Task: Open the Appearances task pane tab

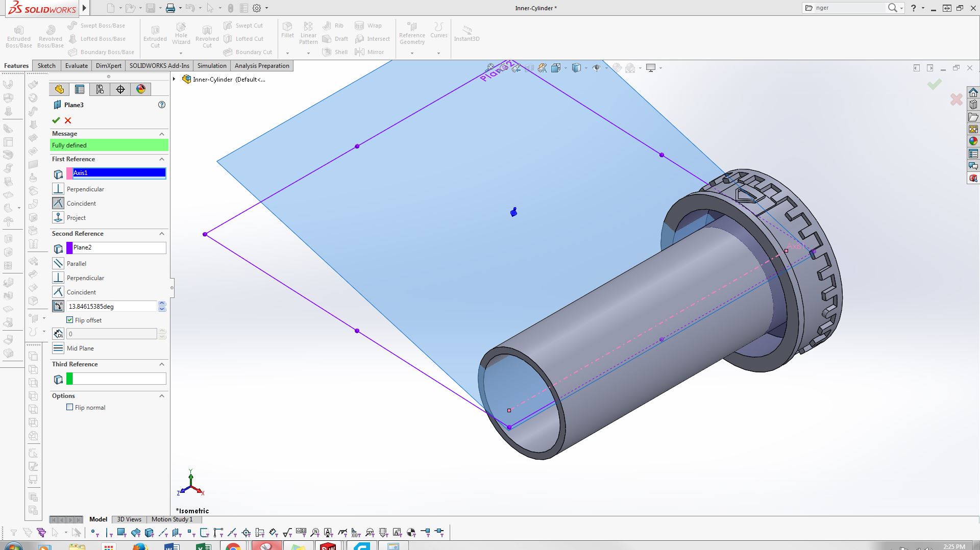Action: point(973,141)
